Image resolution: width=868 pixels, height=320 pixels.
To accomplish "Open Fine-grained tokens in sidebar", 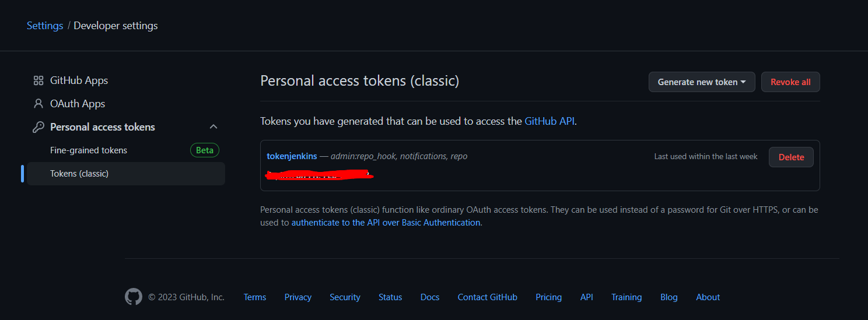I will tap(89, 150).
